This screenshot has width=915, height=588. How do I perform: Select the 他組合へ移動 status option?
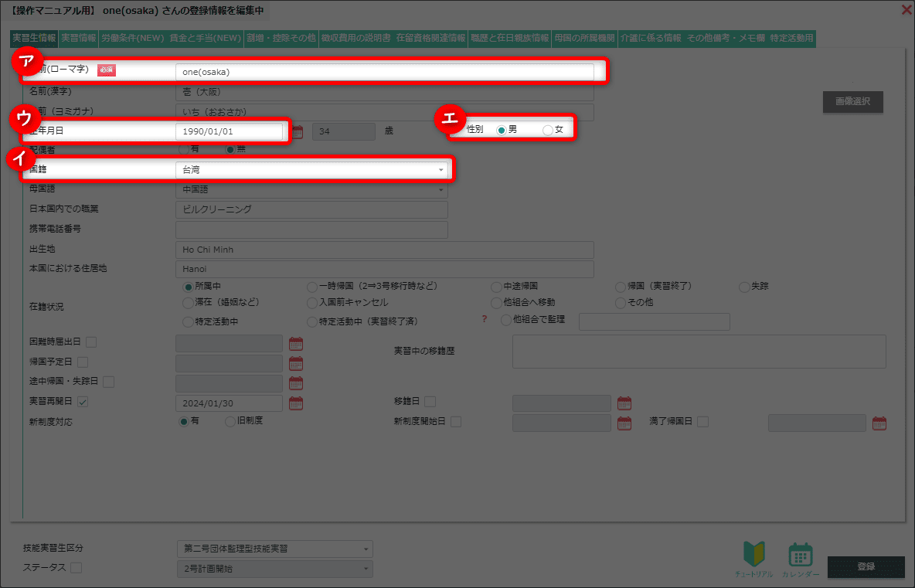click(496, 303)
